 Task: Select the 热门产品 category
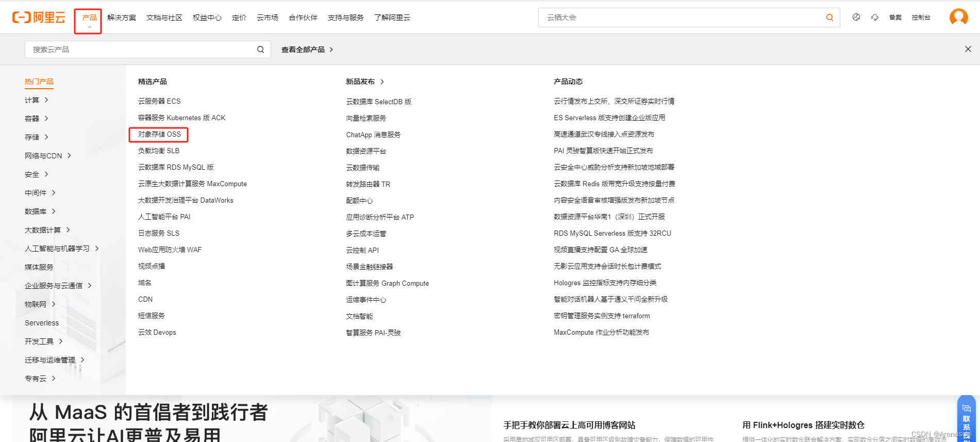[x=39, y=81]
